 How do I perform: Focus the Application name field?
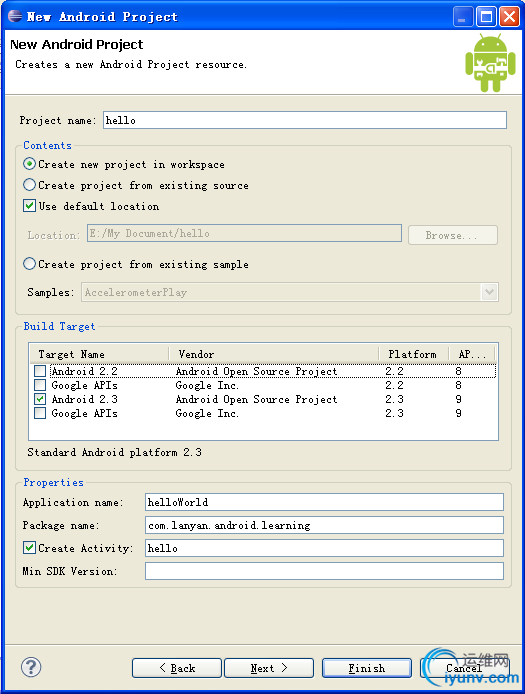324,502
